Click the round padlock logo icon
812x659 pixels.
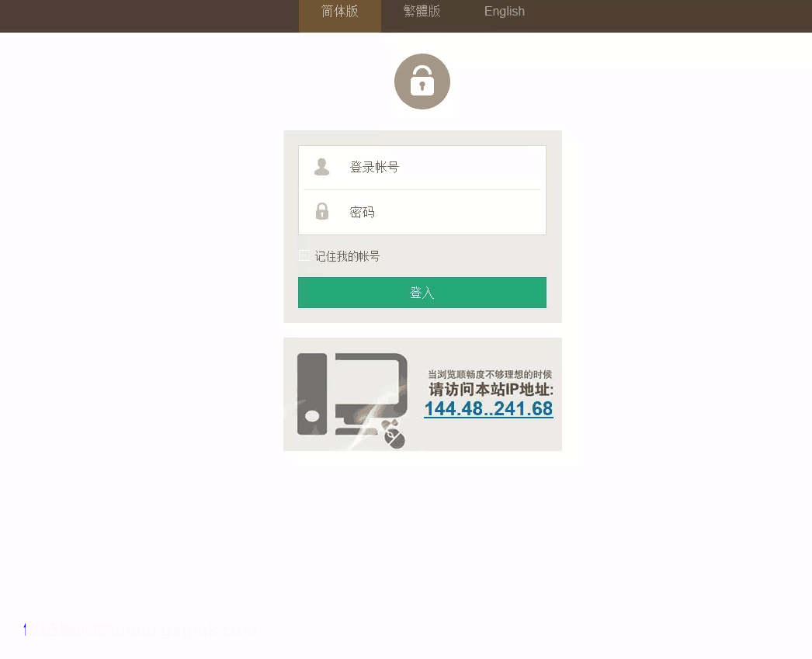(x=422, y=82)
